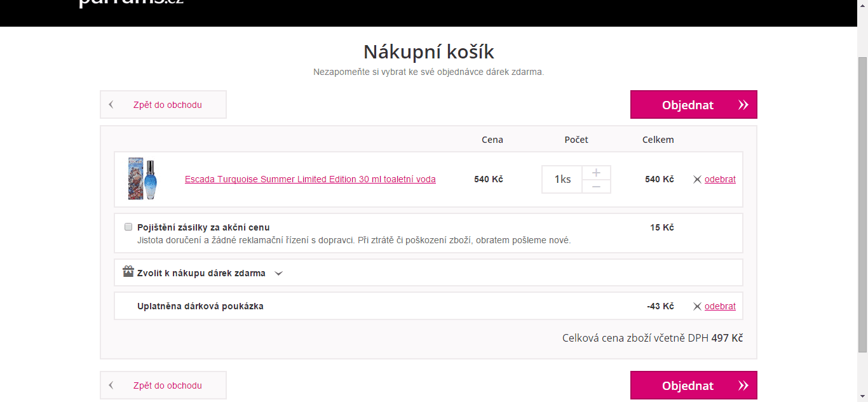Open the Escada Turquoise Summer product link
This screenshot has height=402, width=868.
tap(310, 179)
